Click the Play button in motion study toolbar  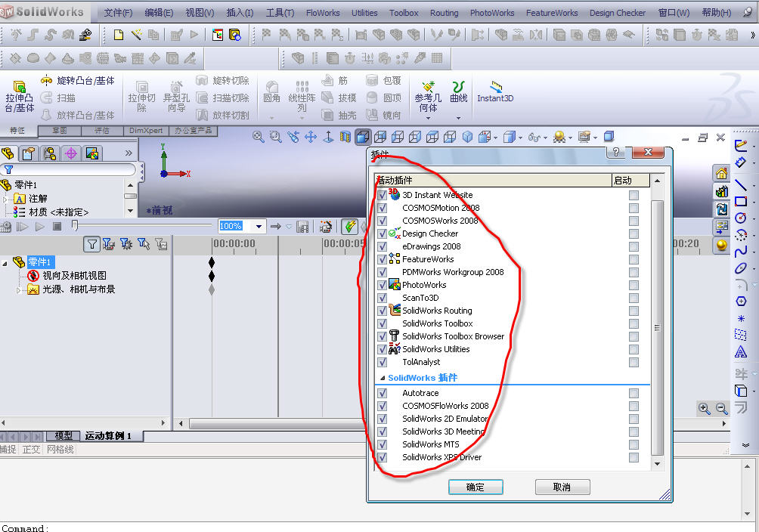click(40, 227)
